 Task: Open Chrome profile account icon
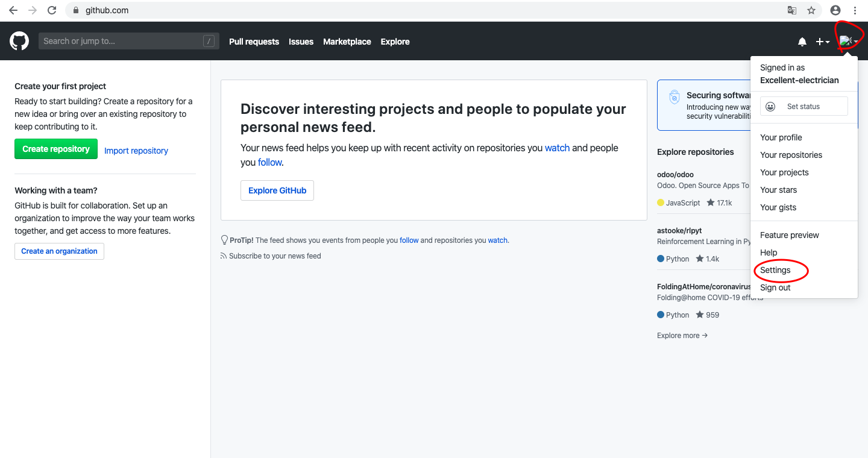click(x=835, y=10)
